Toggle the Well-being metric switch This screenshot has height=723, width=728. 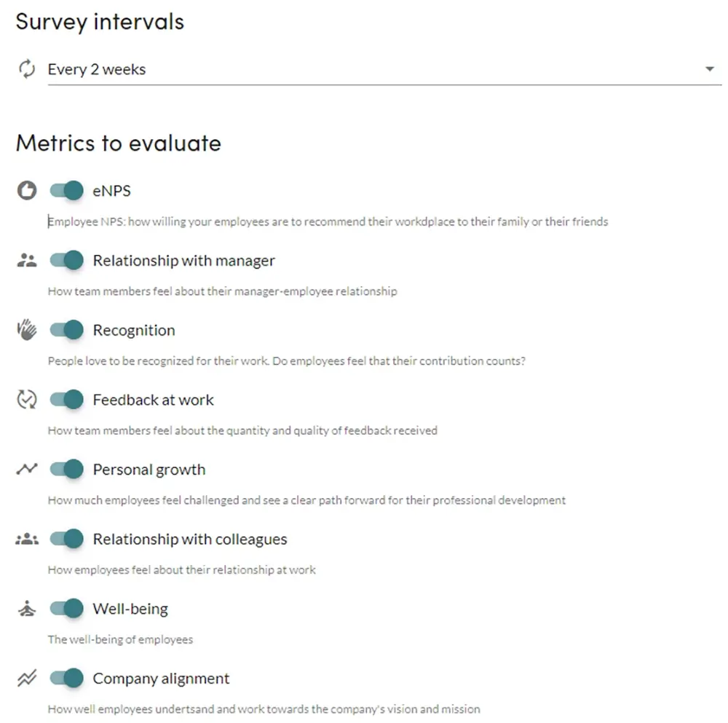pyautogui.click(x=67, y=608)
